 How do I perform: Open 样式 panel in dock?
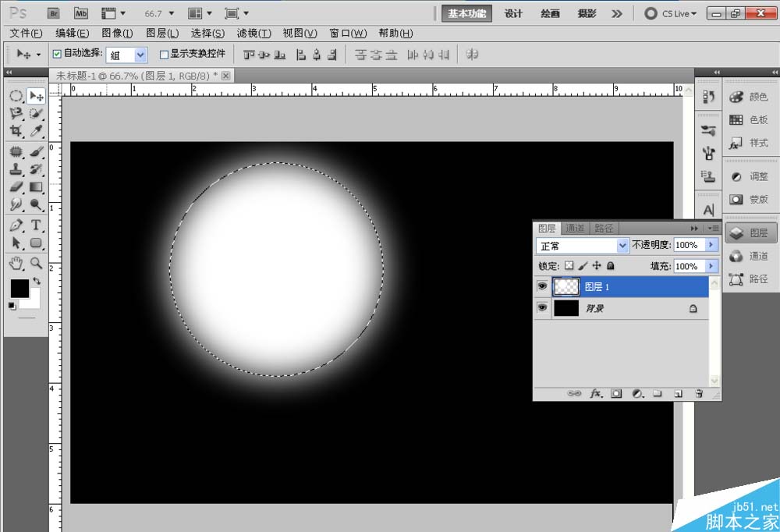pos(750,143)
